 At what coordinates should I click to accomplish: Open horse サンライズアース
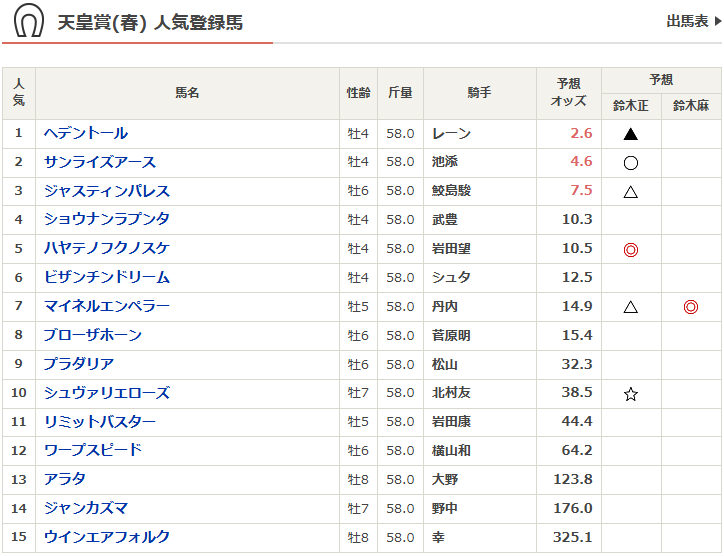(x=100, y=162)
